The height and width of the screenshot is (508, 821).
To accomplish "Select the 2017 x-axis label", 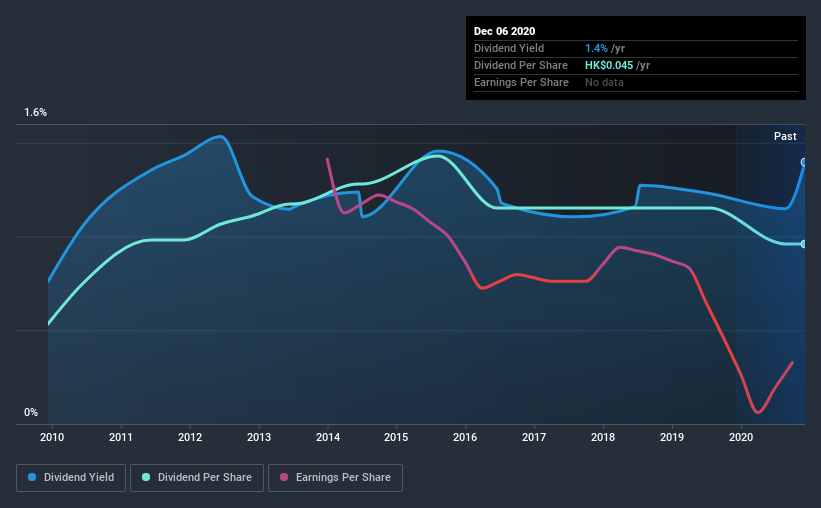I will (534, 437).
